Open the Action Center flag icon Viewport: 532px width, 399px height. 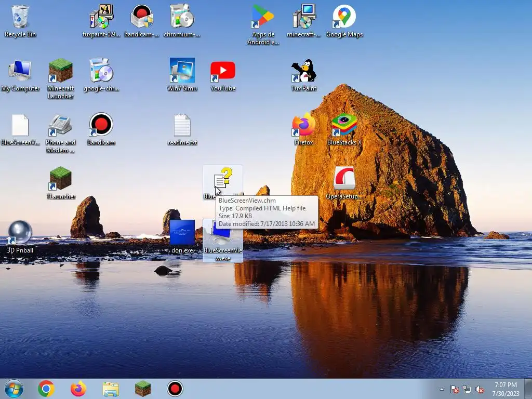[454, 389]
